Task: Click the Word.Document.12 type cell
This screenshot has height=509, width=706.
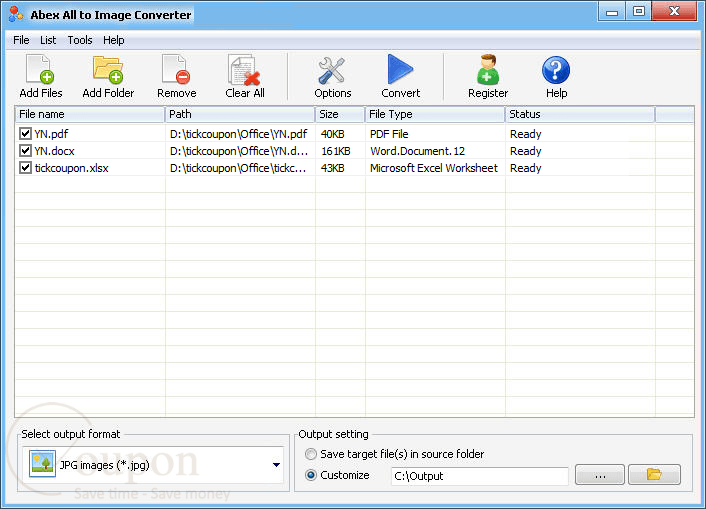Action: [417, 151]
